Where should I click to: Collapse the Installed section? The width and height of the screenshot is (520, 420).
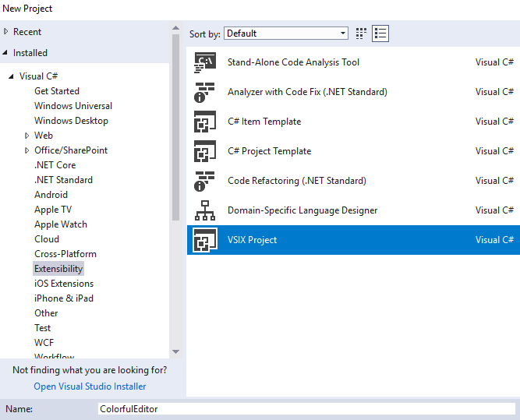click(5, 52)
